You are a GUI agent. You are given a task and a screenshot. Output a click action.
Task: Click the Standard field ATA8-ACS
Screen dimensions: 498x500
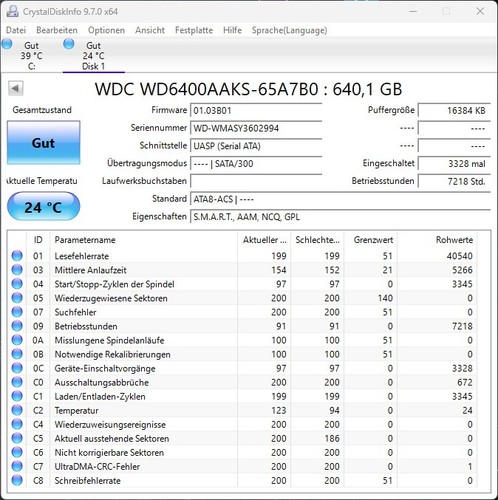pos(340,199)
